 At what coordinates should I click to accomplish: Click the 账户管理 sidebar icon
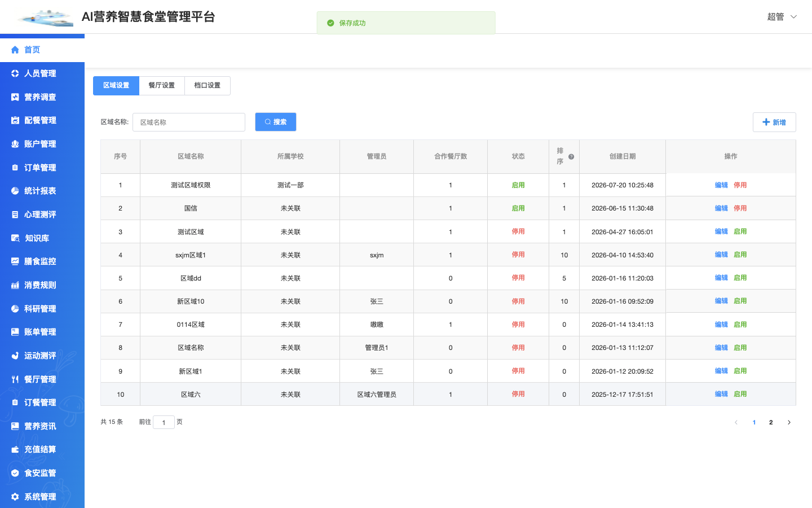click(15, 144)
